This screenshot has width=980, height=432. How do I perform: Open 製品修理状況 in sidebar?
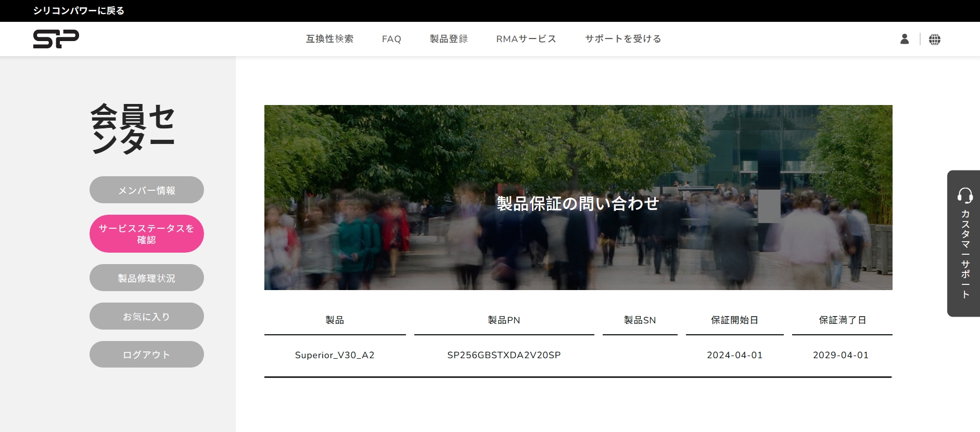pyautogui.click(x=146, y=278)
